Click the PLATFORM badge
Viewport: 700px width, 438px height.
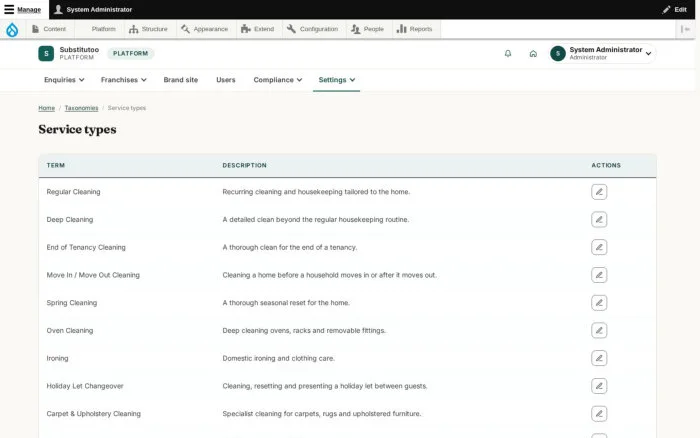pos(130,54)
